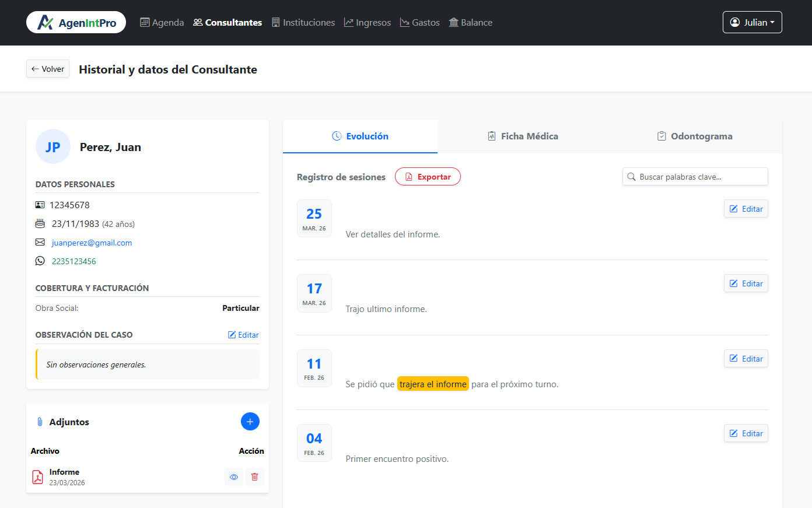
Task: Click the Buscar palabras clave search field
Action: coord(695,176)
